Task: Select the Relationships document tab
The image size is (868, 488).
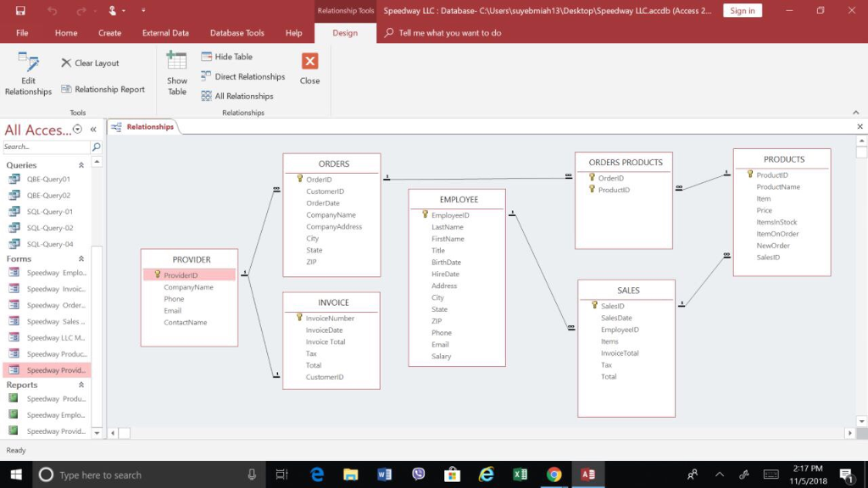Action: click(142, 127)
